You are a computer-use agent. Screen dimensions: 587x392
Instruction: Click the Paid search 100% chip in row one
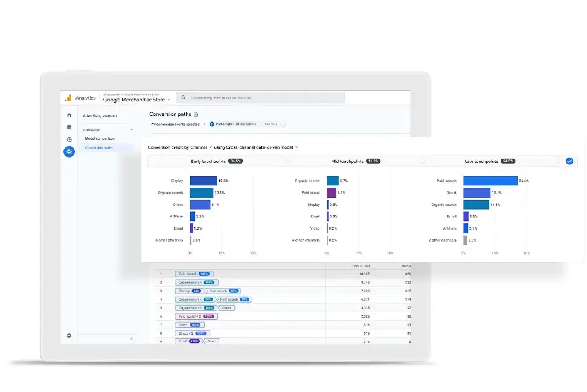point(193,274)
